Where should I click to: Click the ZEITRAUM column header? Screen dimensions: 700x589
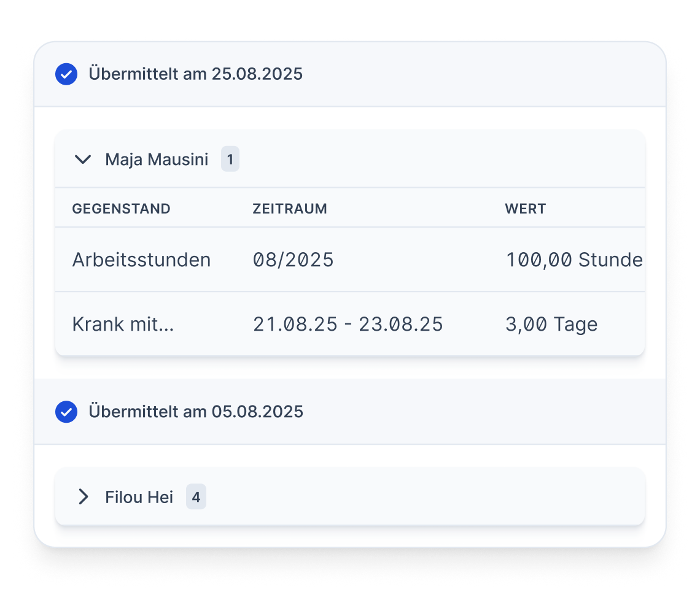point(289,208)
